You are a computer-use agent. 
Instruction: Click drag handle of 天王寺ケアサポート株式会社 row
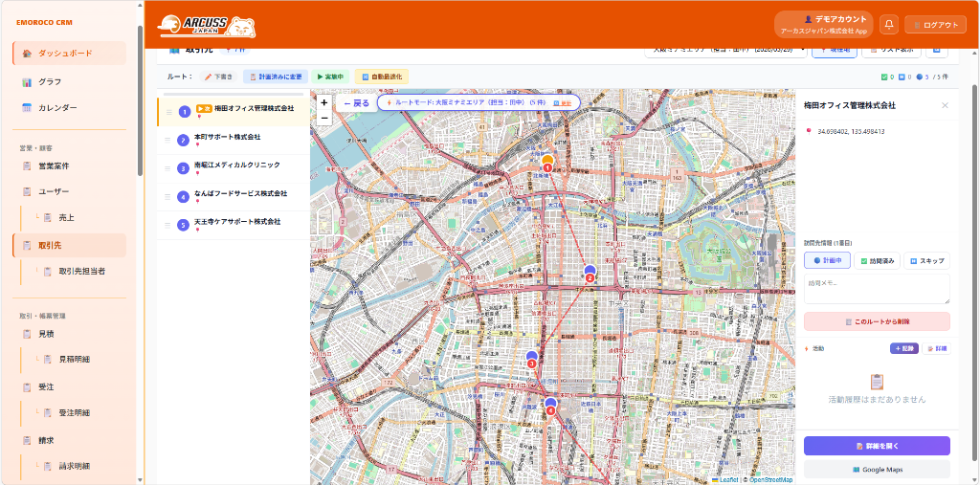click(x=167, y=225)
